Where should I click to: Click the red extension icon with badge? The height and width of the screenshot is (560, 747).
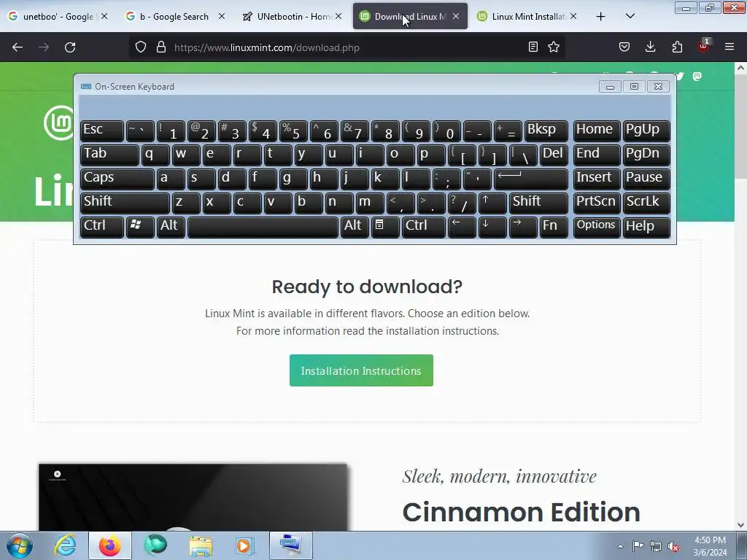tap(703, 46)
